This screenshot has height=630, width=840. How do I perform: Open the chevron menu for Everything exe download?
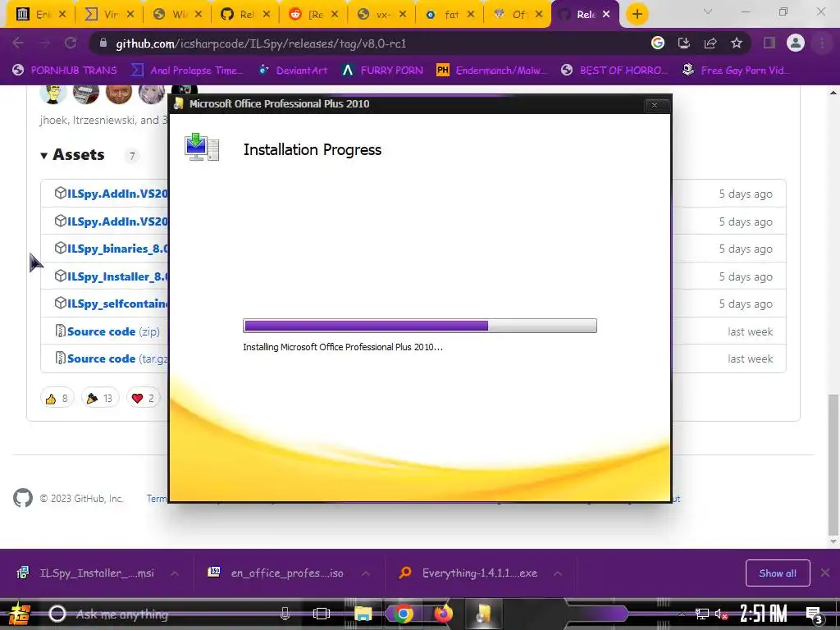tap(558, 573)
